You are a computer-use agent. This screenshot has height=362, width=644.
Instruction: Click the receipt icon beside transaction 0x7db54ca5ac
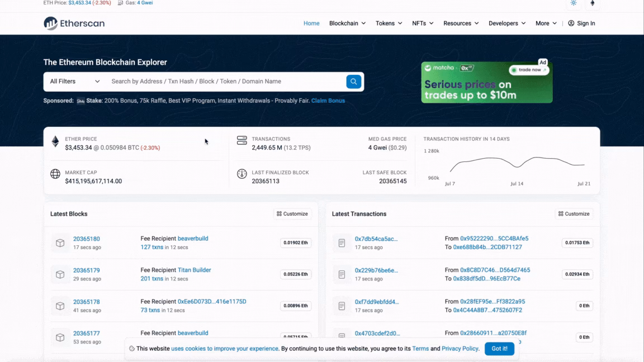tap(342, 242)
